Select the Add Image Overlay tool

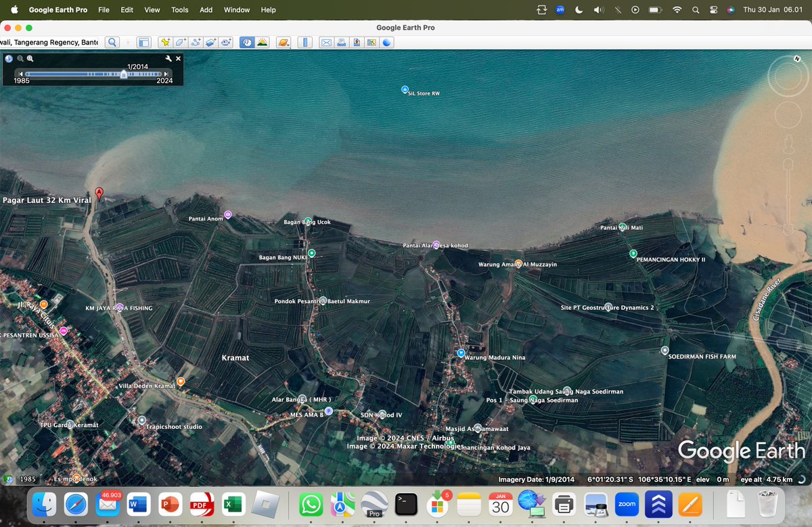click(x=210, y=42)
